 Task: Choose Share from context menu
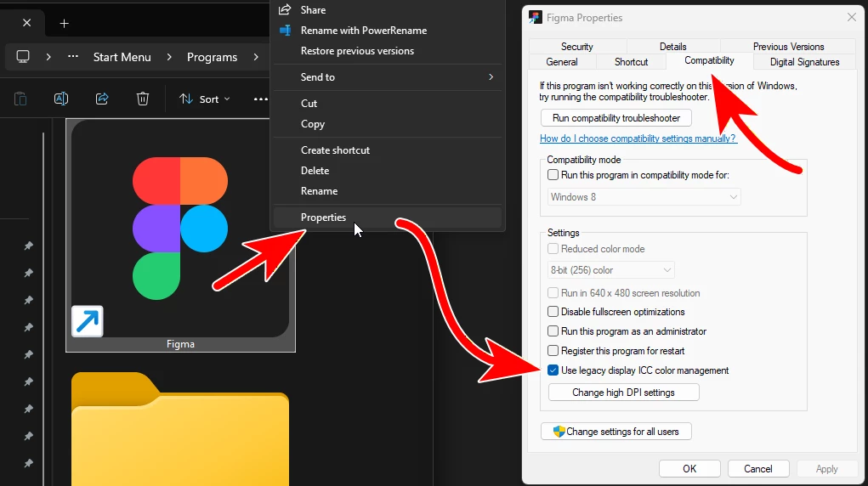(x=314, y=10)
